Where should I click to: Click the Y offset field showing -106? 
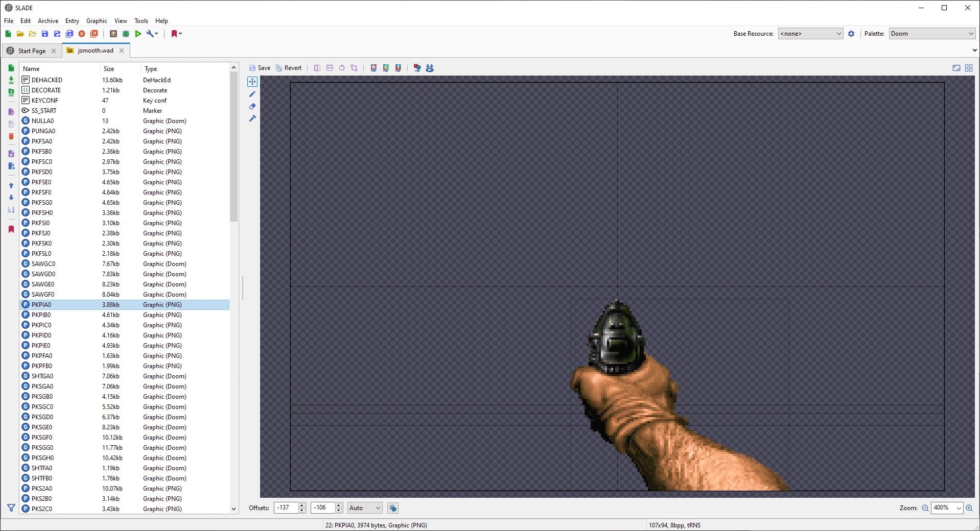point(323,508)
